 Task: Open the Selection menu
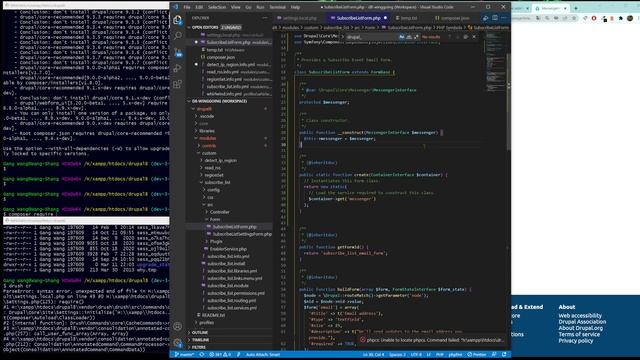(x=217, y=7)
